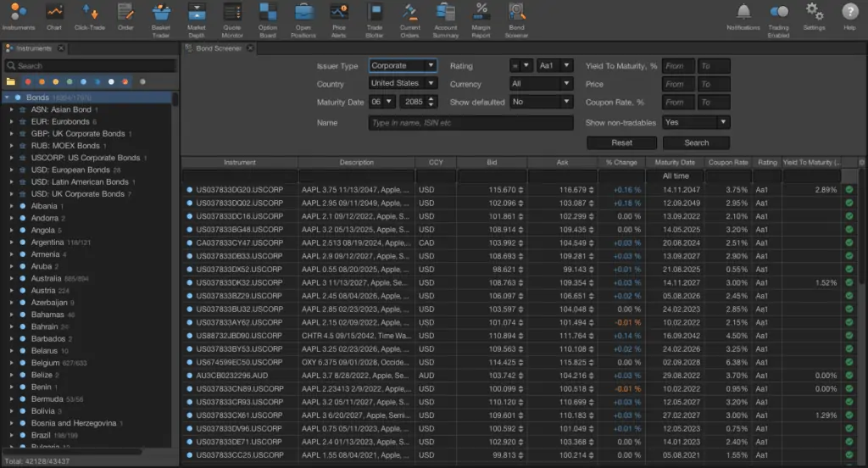Open the Show non-tradables dropdown

[696, 122]
